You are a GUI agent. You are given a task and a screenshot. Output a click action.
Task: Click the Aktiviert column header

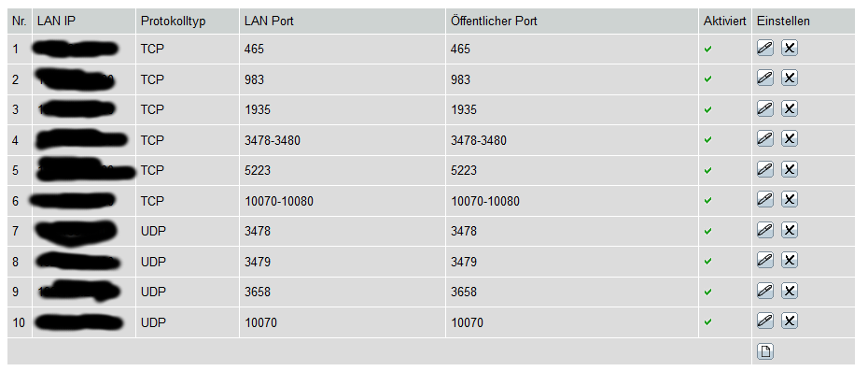(725, 21)
